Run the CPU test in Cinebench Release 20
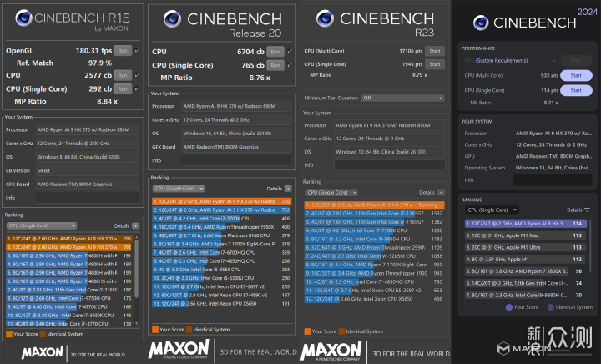Screen dimensions: 601x364 (275, 52)
